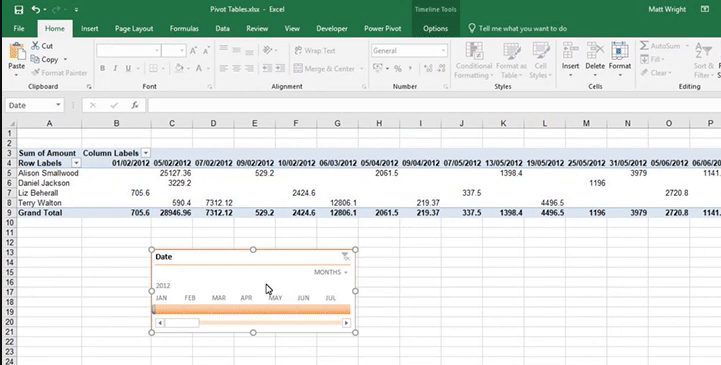The height and width of the screenshot is (365, 721).
Task: Open Cell Styles gallery
Action: pos(540,60)
